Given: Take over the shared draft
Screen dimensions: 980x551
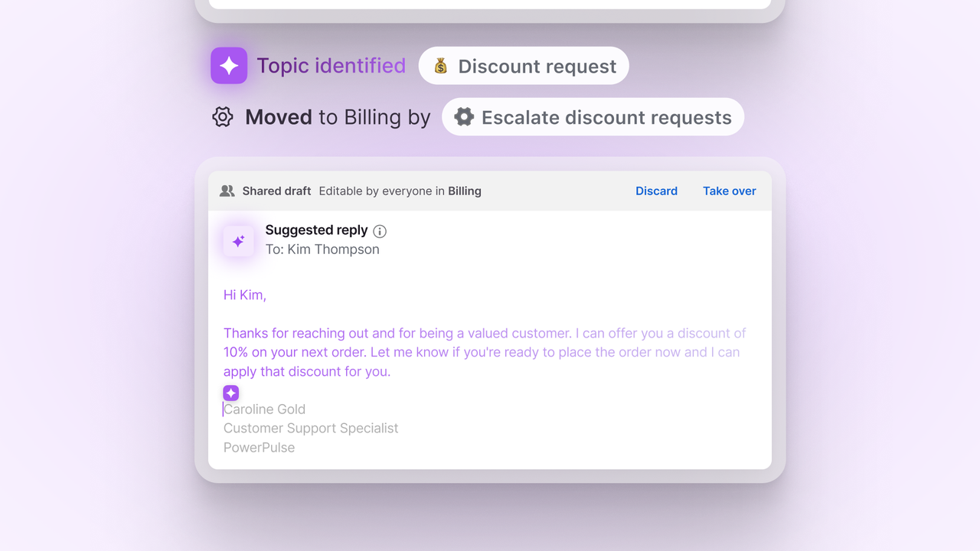Looking at the screenshot, I should [729, 191].
